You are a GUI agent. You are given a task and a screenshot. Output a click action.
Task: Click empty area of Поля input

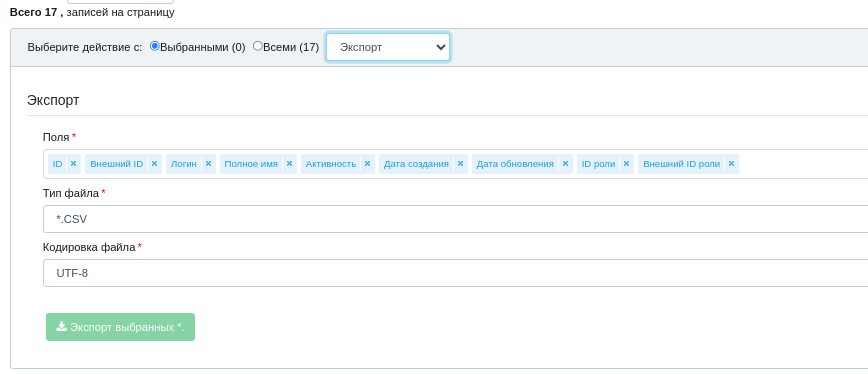pyautogui.click(x=803, y=164)
